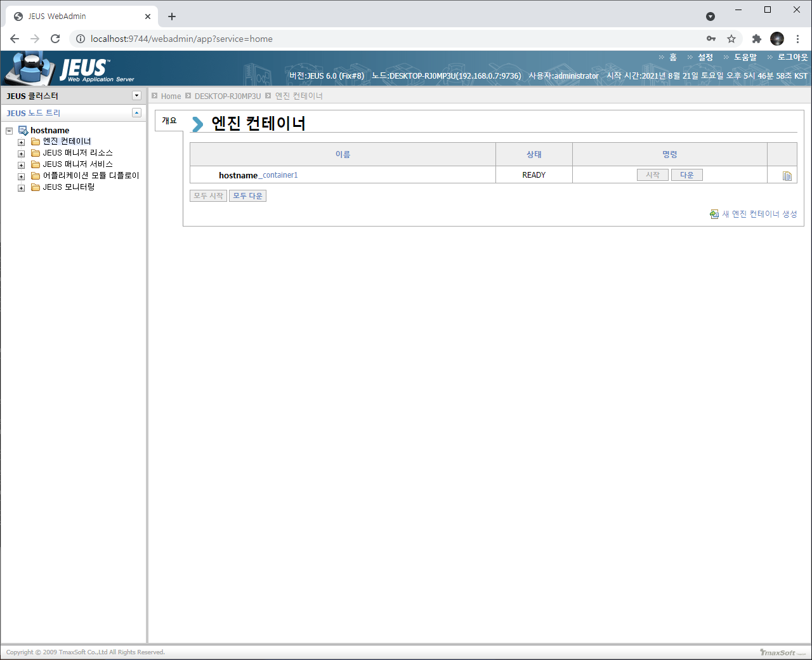Screen dimensions: 812x660
Task: Go back with browser back arrow
Action: 15,39
